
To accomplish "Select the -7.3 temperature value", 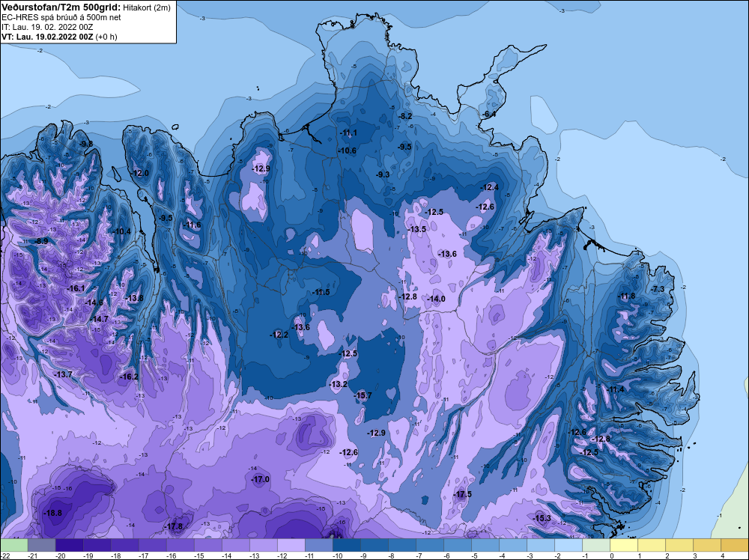I will point(658,289).
